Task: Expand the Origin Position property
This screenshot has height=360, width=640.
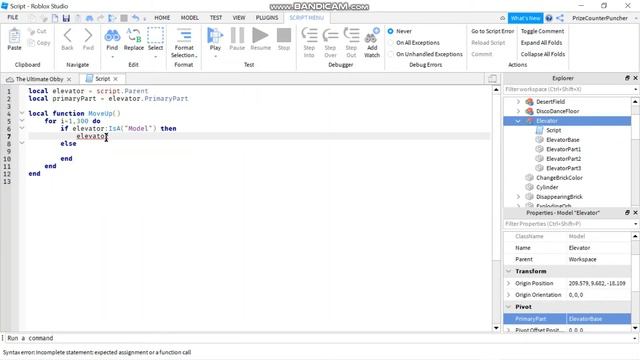Action: (x=509, y=283)
